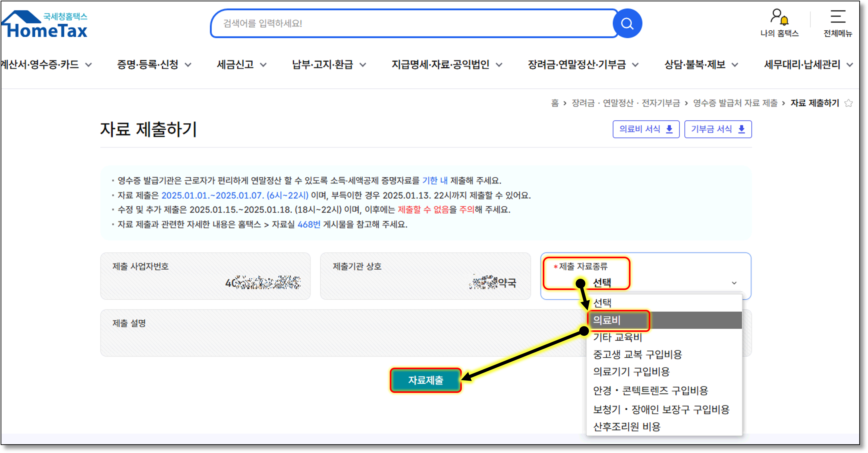The image size is (868, 453).
Task: Select 의료비 option in dropdown list
Action: tap(607, 320)
